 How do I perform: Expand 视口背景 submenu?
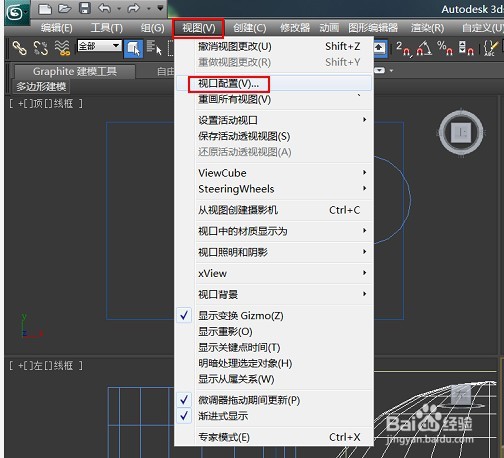[273, 295]
